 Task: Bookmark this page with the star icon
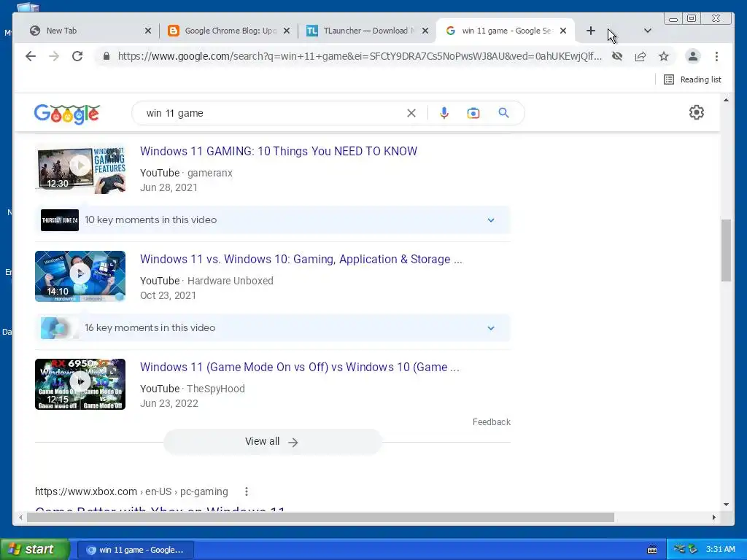tap(664, 56)
